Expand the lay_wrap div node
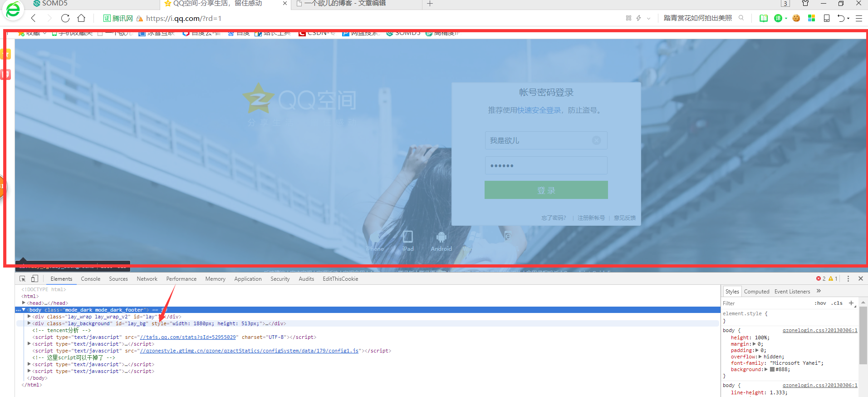 [x=29, y=317]
